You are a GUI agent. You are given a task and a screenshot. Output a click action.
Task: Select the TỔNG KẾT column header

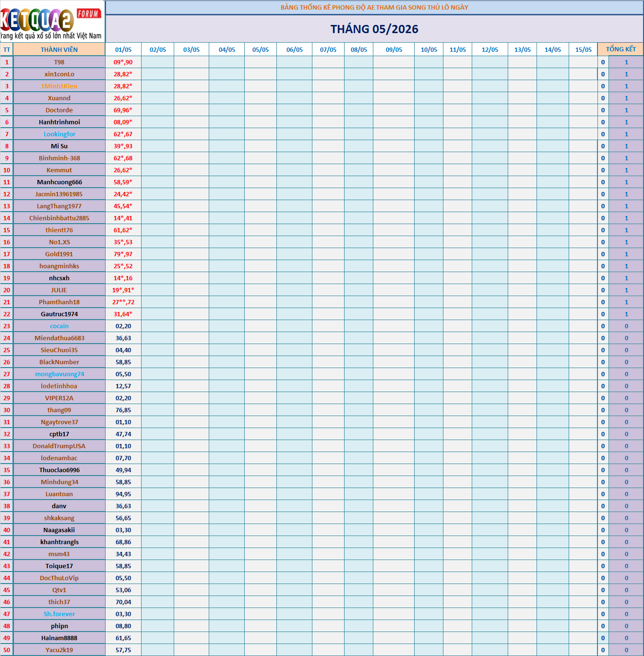pyautogui.click(x=620, y=49)
